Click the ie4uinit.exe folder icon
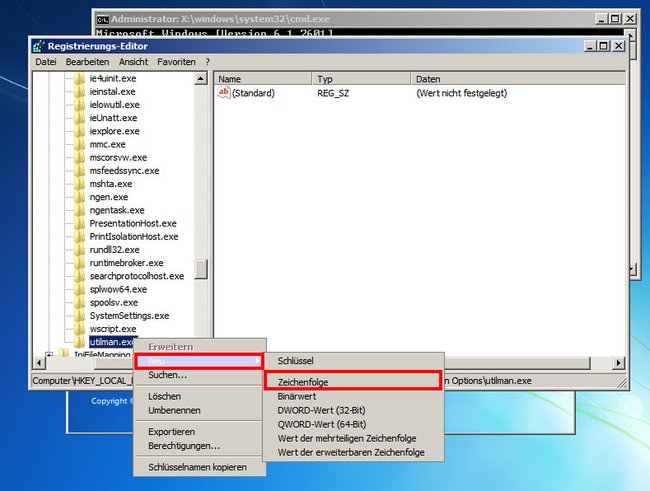 [80, 78]
